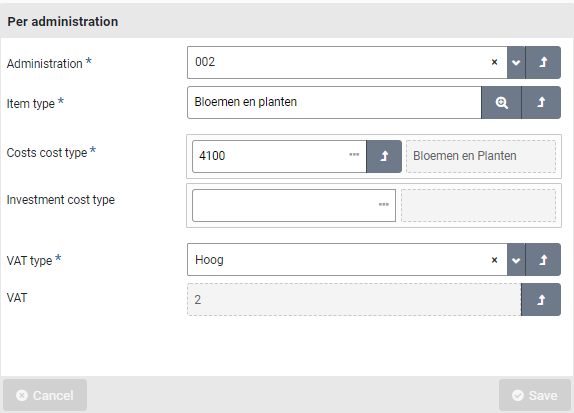
Task: Clear the Administration value 002 with the x
Action: [x=494, y=62]
